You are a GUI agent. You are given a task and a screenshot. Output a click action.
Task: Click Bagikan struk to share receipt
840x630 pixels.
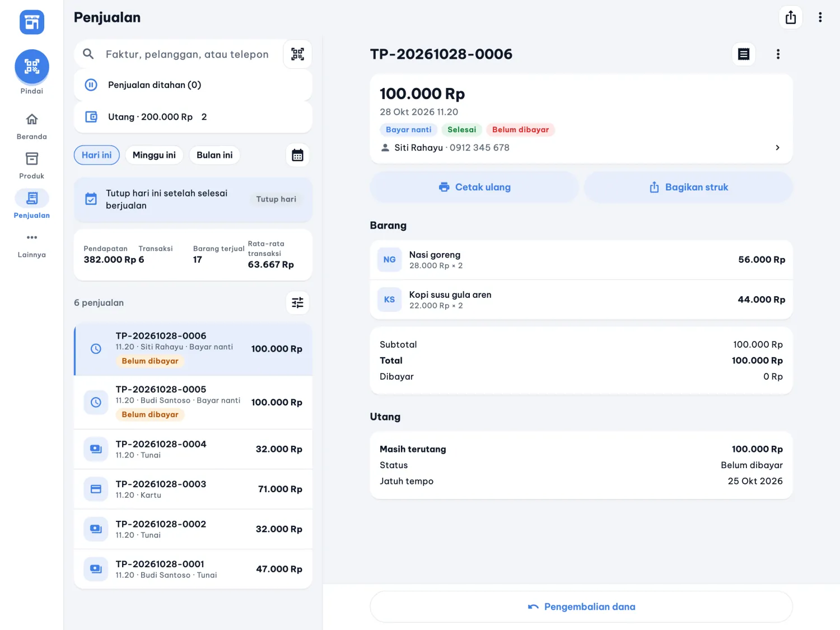[688, 187]
